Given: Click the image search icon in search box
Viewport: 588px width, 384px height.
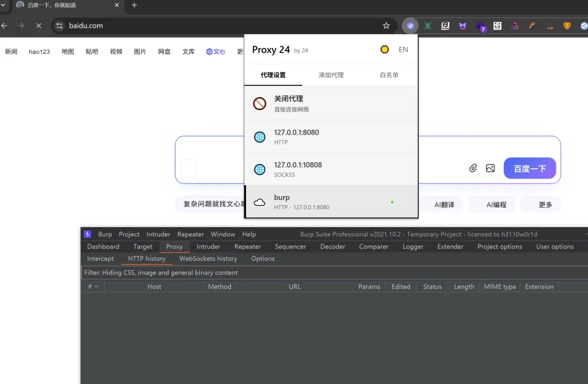Looking at the screenshot, I should pos(490,168).
